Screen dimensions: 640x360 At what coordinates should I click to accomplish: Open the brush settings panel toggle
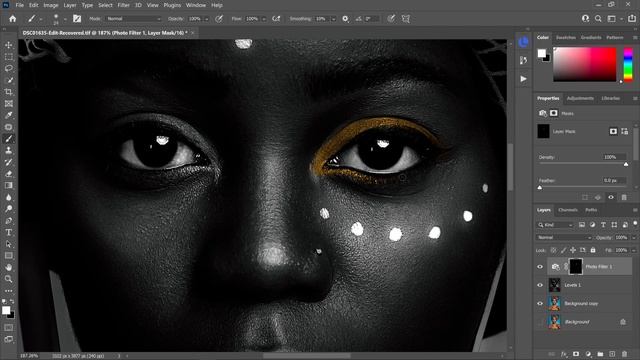click(77, 19)
